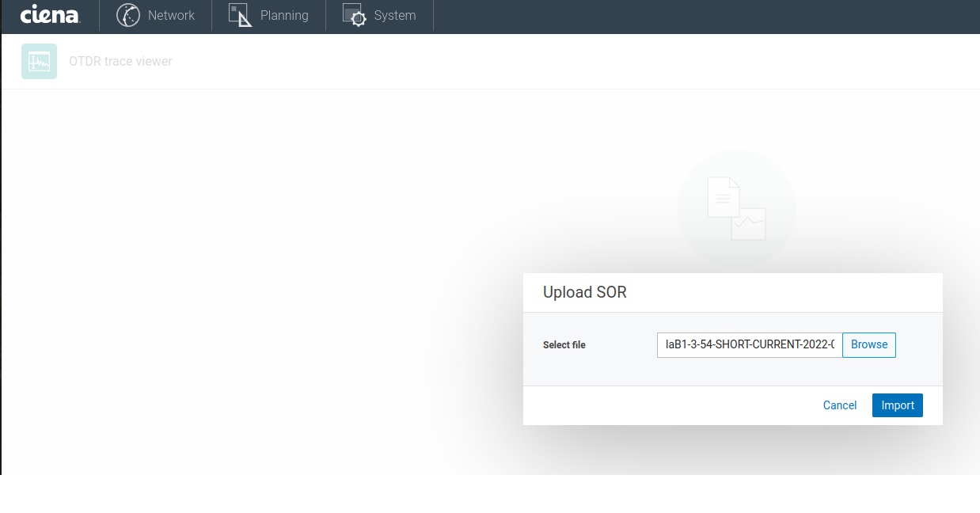Click the Network compass icon
The height and width of the screenshot is (513, 980).
point(127,15)
